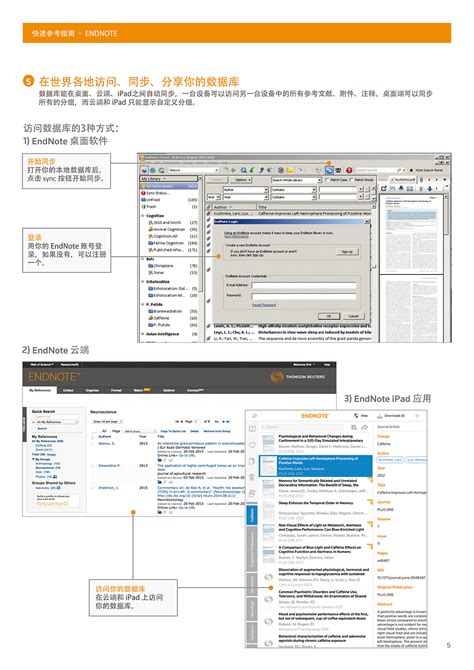Click the sync refresh icon in iPad app
The width and height of the screenshot is (474, 670).
[254, 416]
